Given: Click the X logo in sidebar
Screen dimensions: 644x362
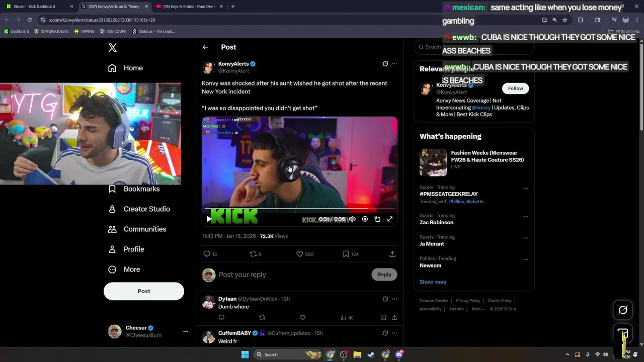Looking at the screenshot, I should (x=112, y=48).
